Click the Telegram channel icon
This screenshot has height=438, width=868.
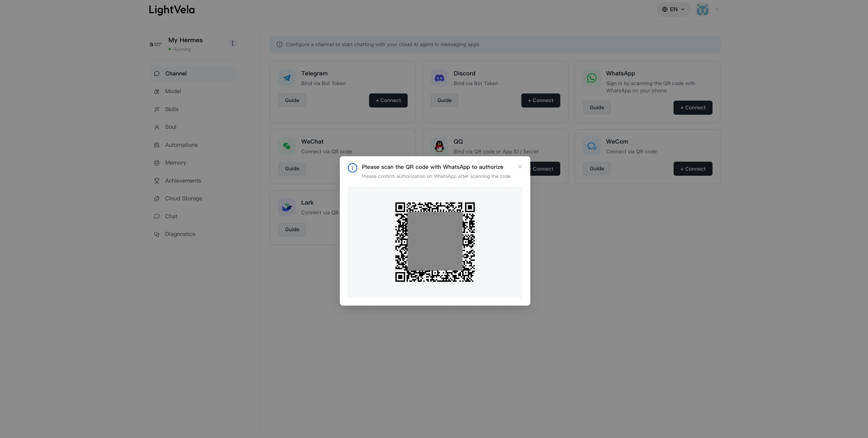pyautogui.click(x=287, y=78)
